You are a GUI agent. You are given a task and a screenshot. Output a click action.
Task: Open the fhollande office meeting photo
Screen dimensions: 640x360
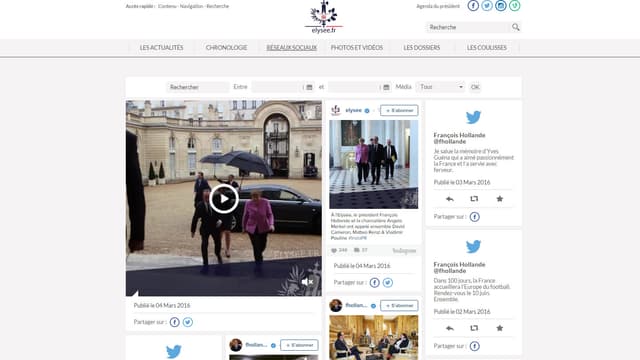374,338
